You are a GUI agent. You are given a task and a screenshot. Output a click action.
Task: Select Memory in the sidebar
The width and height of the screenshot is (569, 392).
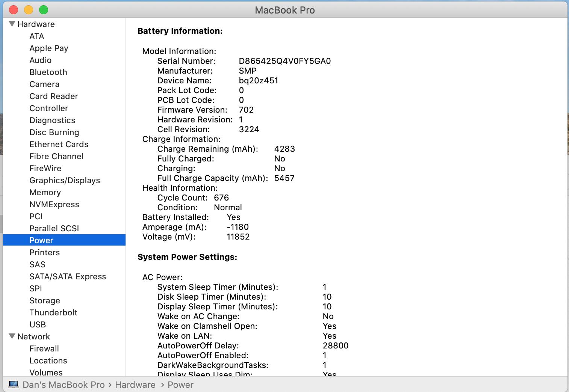[x=45, y=192]
